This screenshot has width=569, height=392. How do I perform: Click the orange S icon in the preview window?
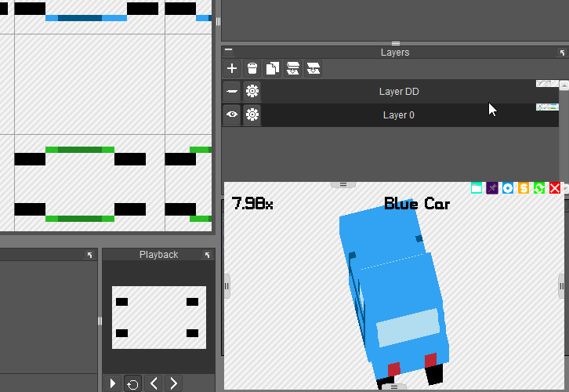pyautogui.click(x=524, y=188)
